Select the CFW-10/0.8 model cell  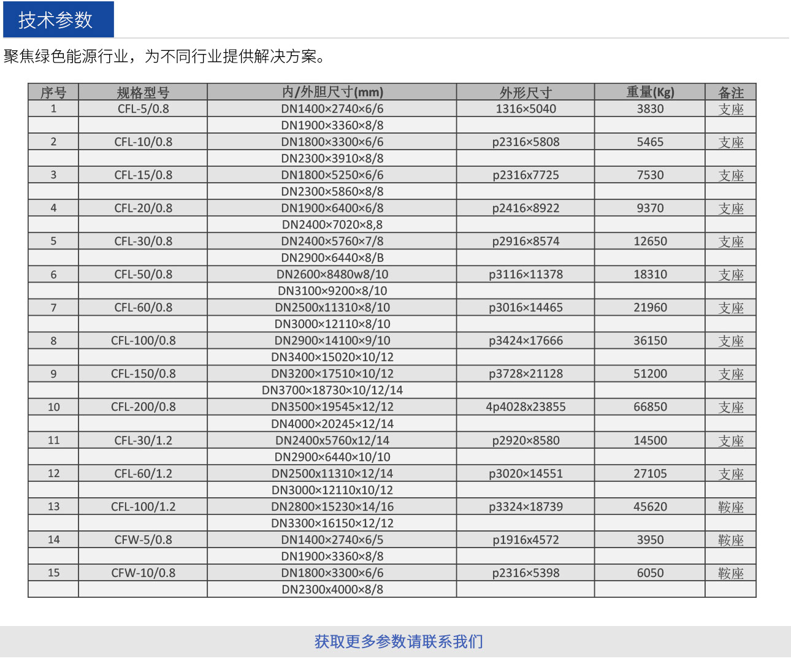[x=143, y=573]
